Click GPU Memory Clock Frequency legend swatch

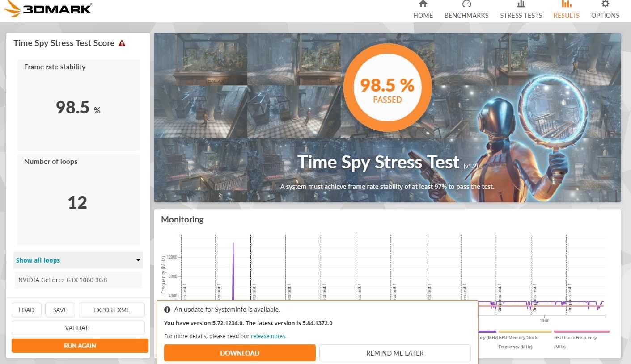pyautogui.click(x=525, y=332)
